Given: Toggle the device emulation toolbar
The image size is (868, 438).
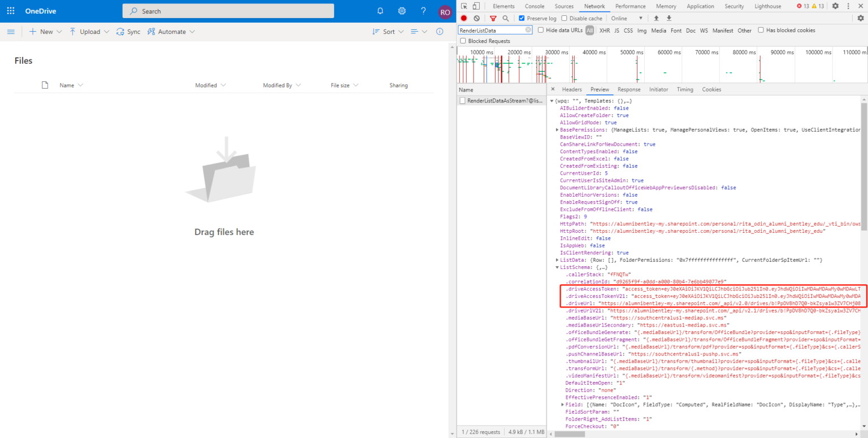Looking at the screenshot, I should tap(478, 6).
